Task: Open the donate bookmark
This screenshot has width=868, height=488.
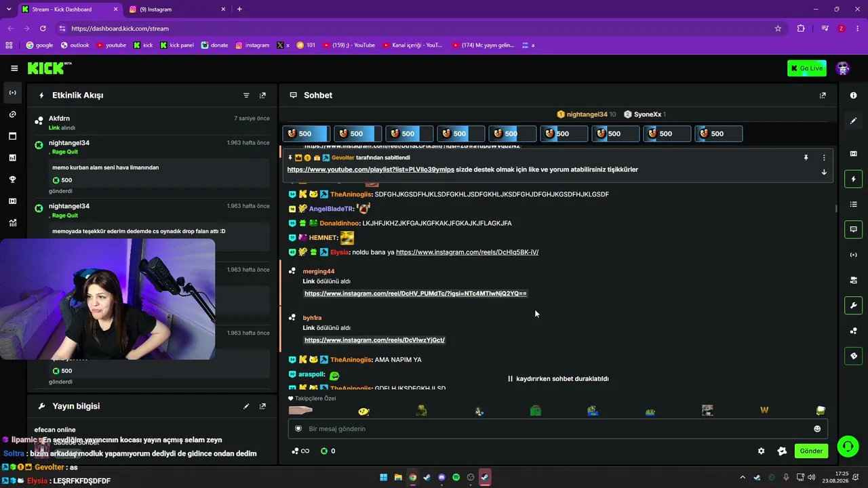Action: pyautogui.click(x=214, y=45)
